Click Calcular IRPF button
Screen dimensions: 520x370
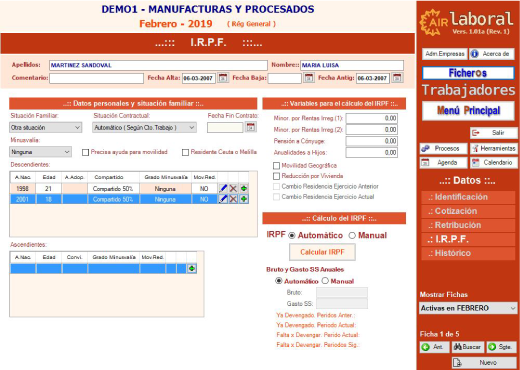coord(322,252)
